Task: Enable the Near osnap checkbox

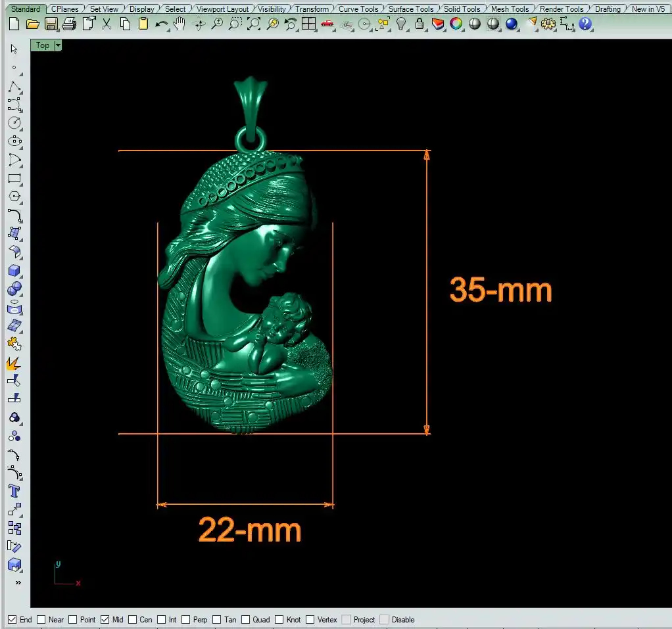Action: point(41,619)
